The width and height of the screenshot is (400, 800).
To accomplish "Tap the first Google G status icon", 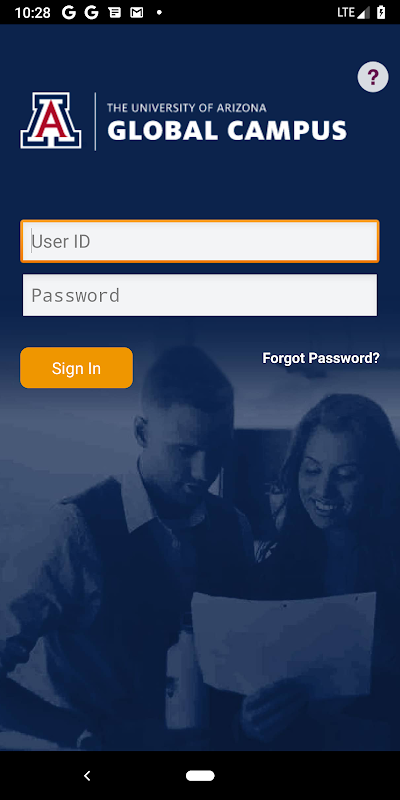I will [69, 13].
